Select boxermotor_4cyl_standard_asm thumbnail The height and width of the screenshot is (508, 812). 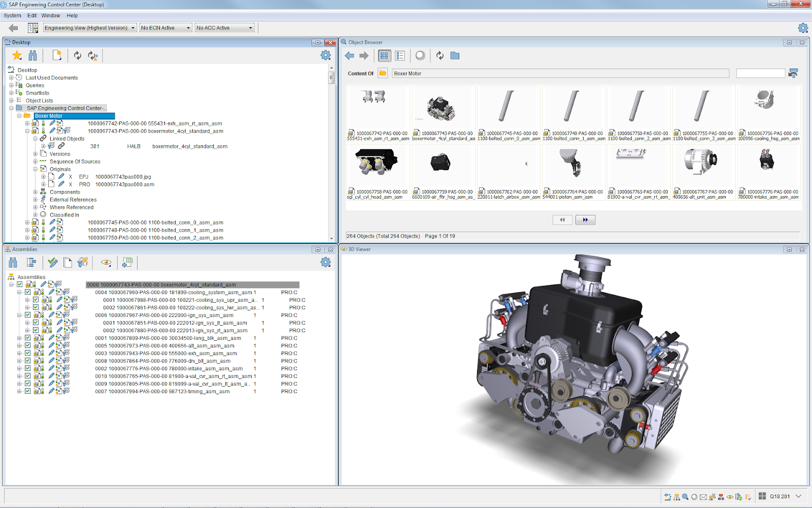(x=444, y=114)
